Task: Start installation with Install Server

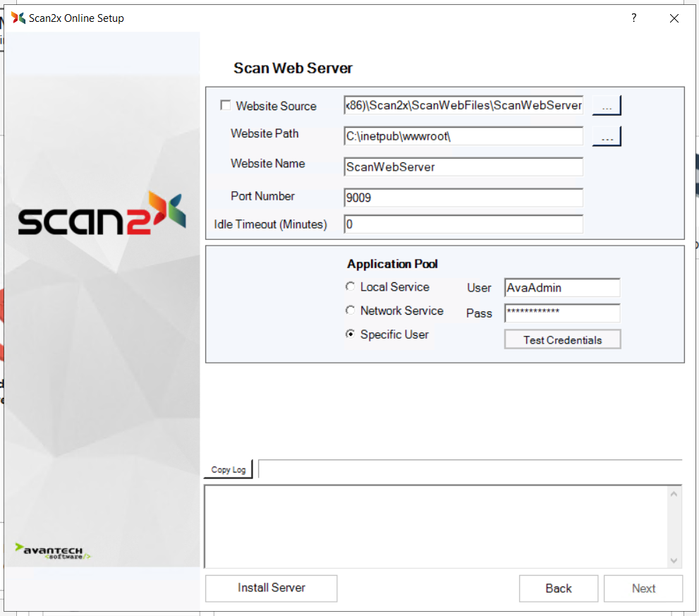Action: tap(271, 588)
